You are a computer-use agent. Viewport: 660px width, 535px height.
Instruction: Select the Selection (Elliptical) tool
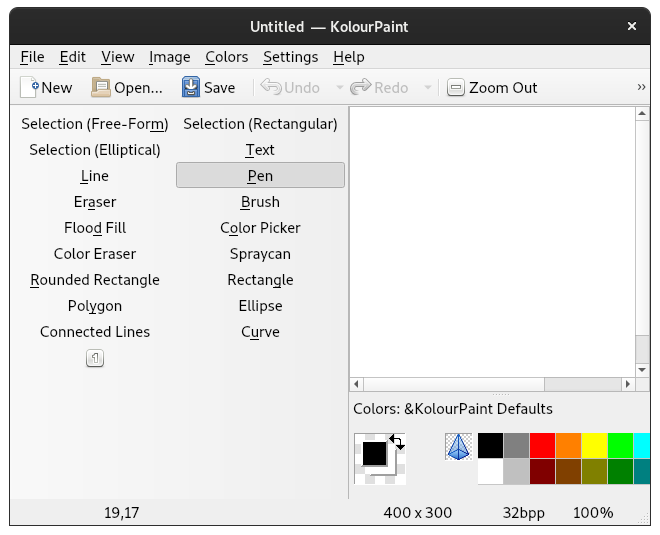95,150
